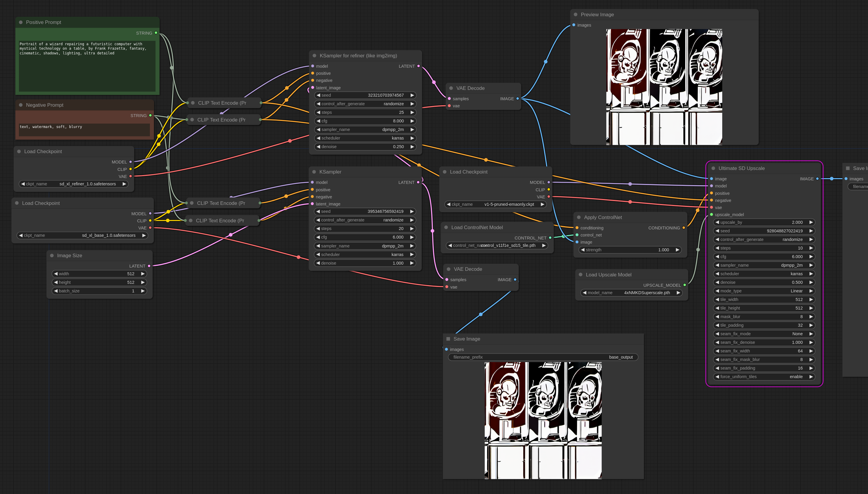
Task: Click the UPSCALE_MODEL output port on the Load Upscale Model node
Action: point(684,285)
